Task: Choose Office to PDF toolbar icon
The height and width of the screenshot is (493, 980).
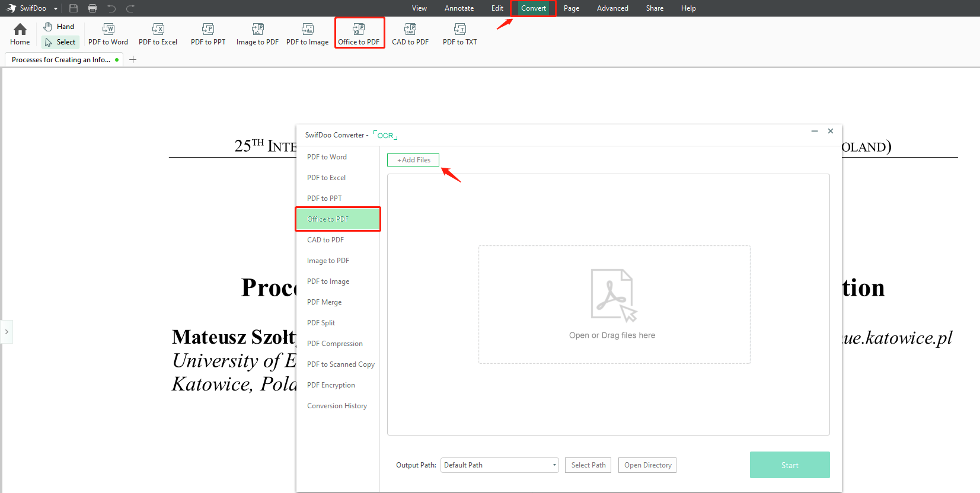Action: coord(359,34)
